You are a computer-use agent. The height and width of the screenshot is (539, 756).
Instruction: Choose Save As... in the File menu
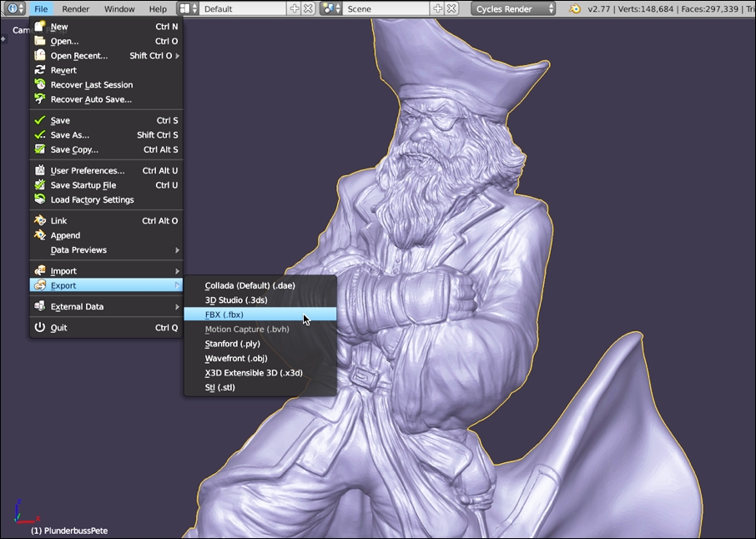[106, 135]
